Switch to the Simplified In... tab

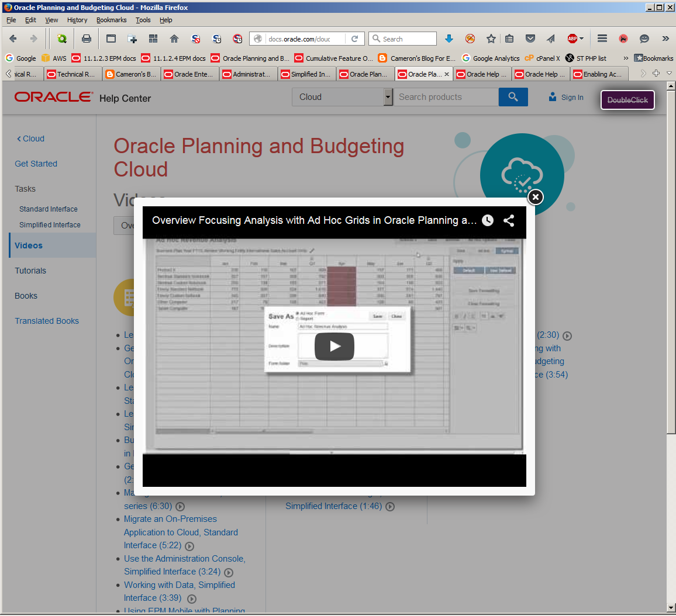point(306,74)
